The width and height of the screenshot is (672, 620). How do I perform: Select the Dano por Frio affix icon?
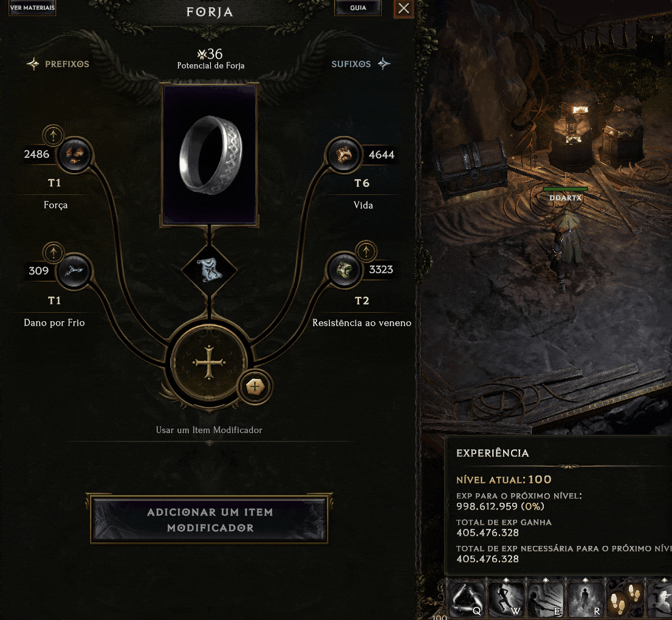pyautogui.click(x=74, y=271)
